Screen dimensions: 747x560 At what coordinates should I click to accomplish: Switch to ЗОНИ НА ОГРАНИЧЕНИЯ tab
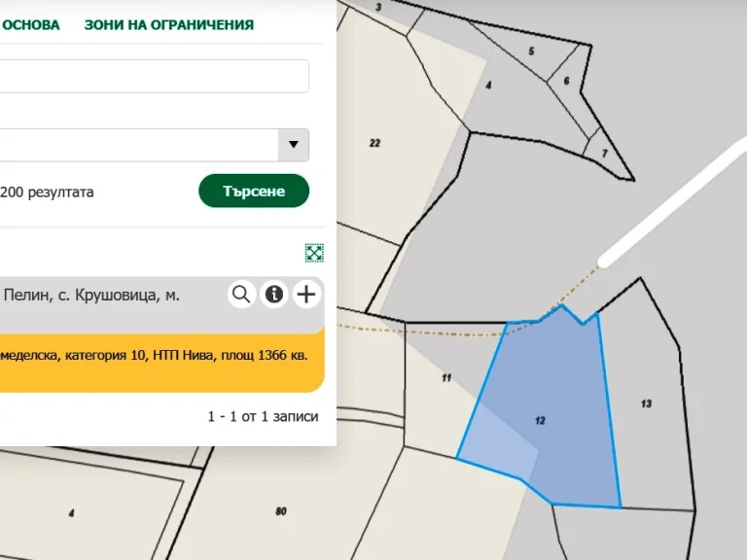pos(169,24)
